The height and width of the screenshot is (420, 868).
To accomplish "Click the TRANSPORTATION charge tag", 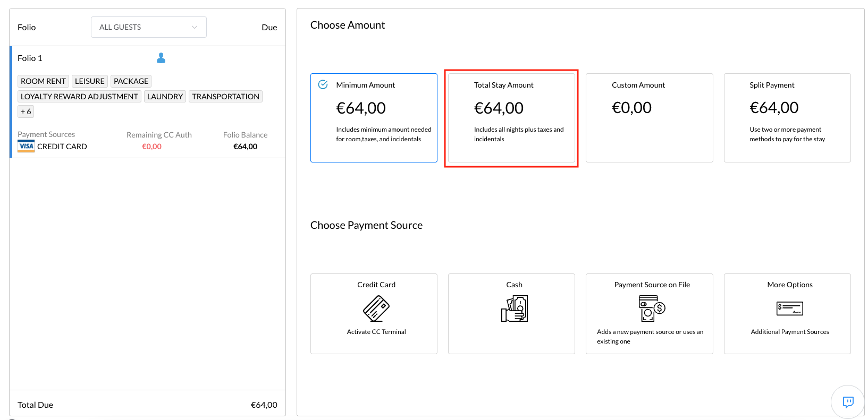I will [x=225, y=97].
